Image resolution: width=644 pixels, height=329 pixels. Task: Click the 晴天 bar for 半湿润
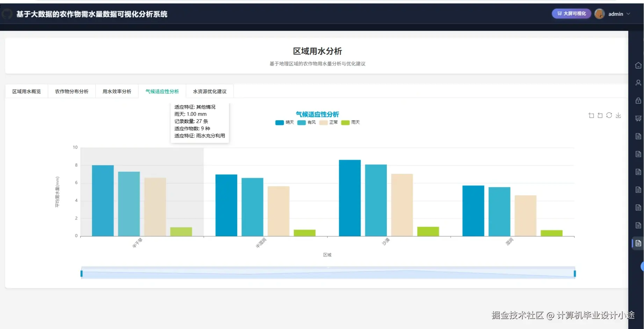point(226,205)
